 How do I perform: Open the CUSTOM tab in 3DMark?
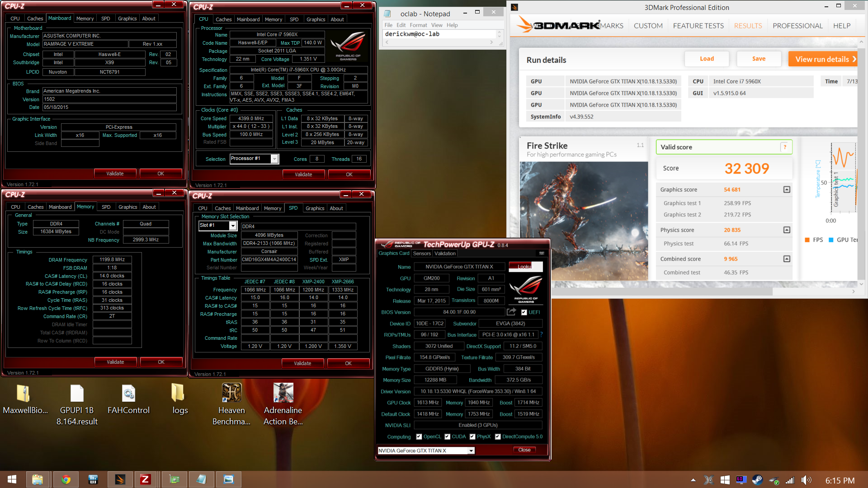point(648,26)
